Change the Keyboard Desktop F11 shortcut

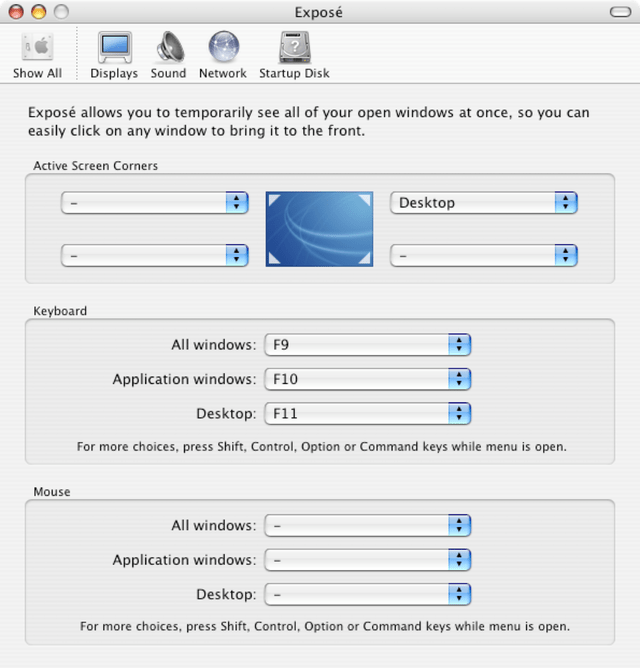tap(367, 413)
